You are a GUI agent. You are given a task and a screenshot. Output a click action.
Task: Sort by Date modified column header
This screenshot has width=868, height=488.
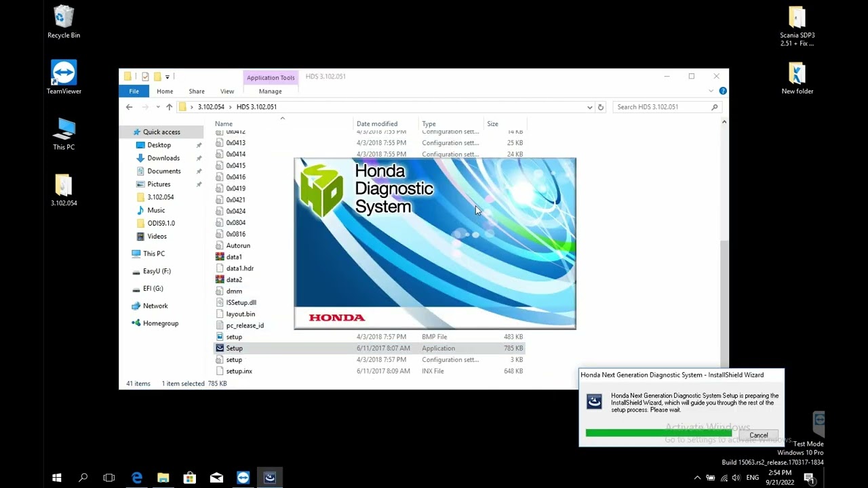386,124
